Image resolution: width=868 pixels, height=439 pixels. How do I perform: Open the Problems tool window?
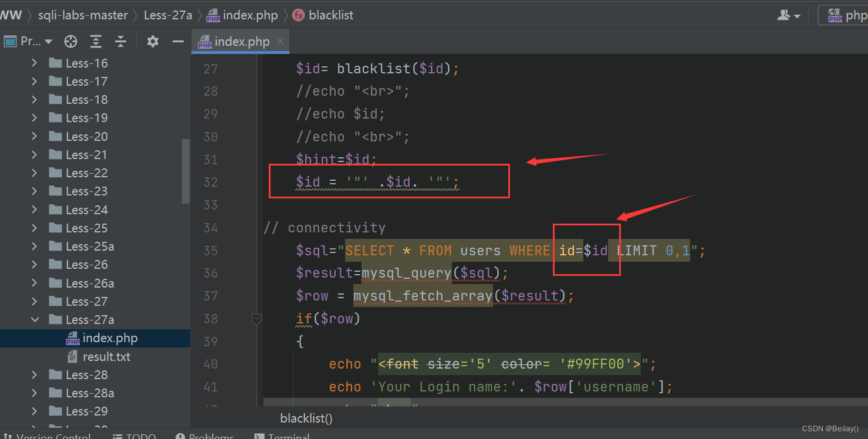pyautogui.click(x=205, y=437)
